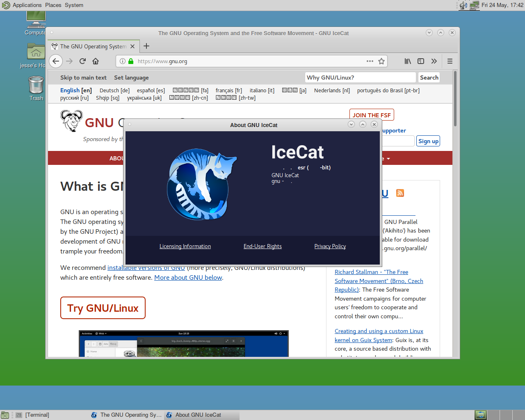Open the System menu
The height and width of the screenshot is (420, 525).
[x=74, y=5]
